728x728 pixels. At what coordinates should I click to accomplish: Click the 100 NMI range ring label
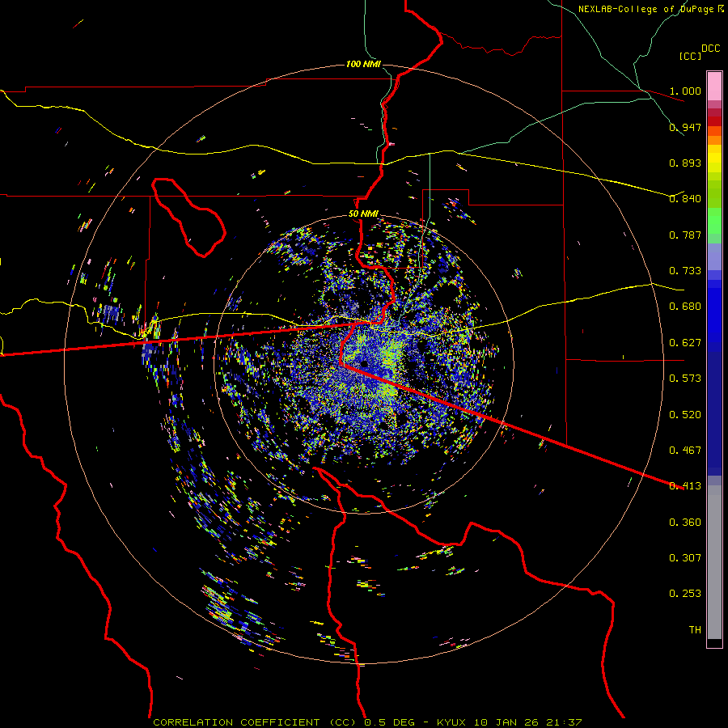363,64
